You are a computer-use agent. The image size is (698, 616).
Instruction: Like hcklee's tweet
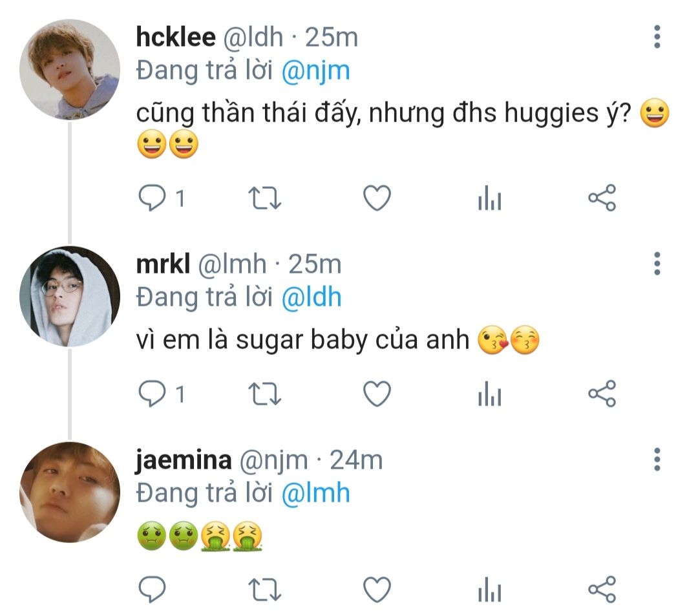[376, 198]
